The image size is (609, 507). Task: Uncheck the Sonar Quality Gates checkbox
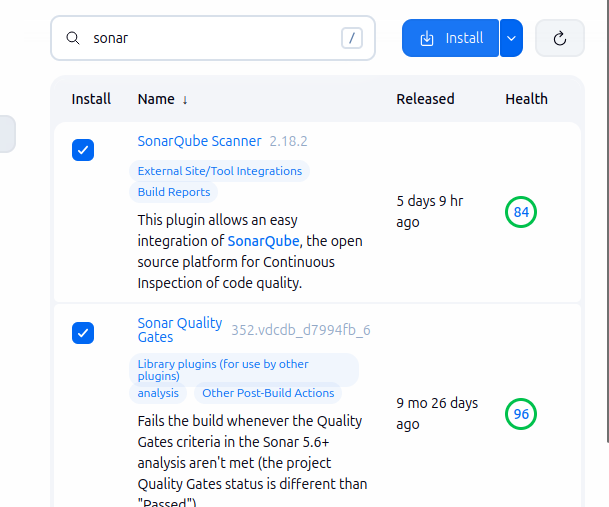(x=83, y=333)
